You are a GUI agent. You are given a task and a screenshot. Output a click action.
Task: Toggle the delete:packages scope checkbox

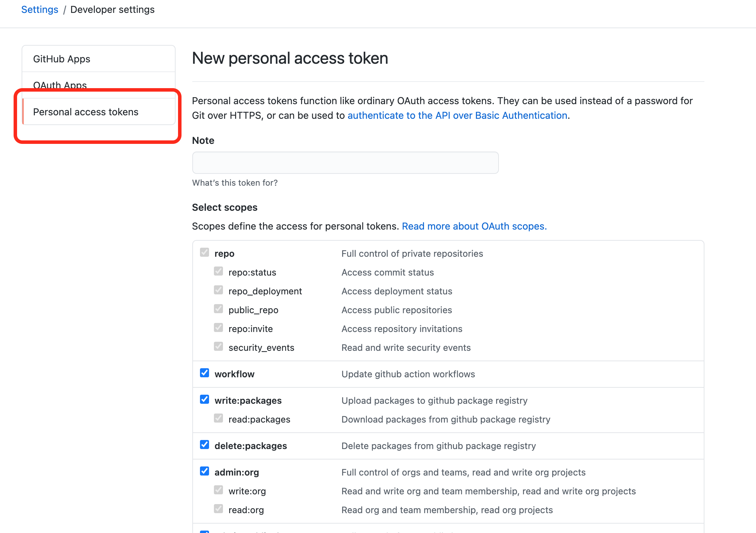205,445
